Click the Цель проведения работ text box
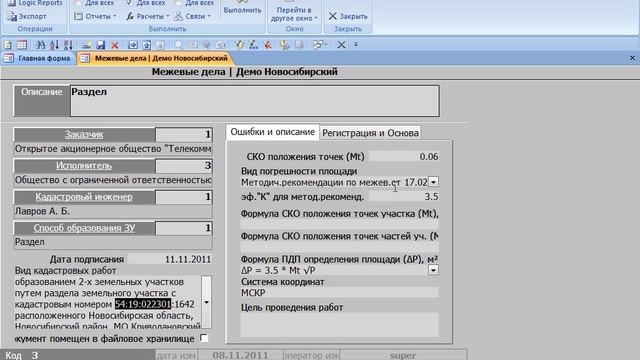The height and width of the screenshot is (360, 640). [340, 325]
